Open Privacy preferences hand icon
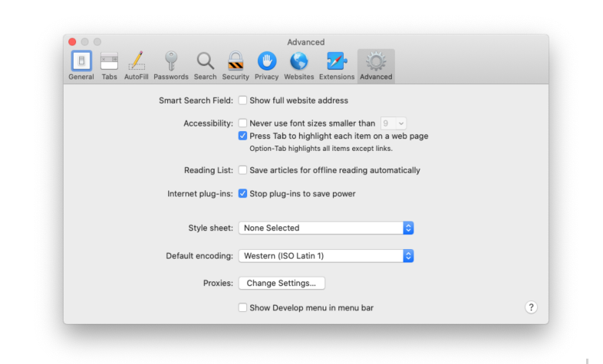603x364 pixels. pyautogui.click(x=266, y=62)
